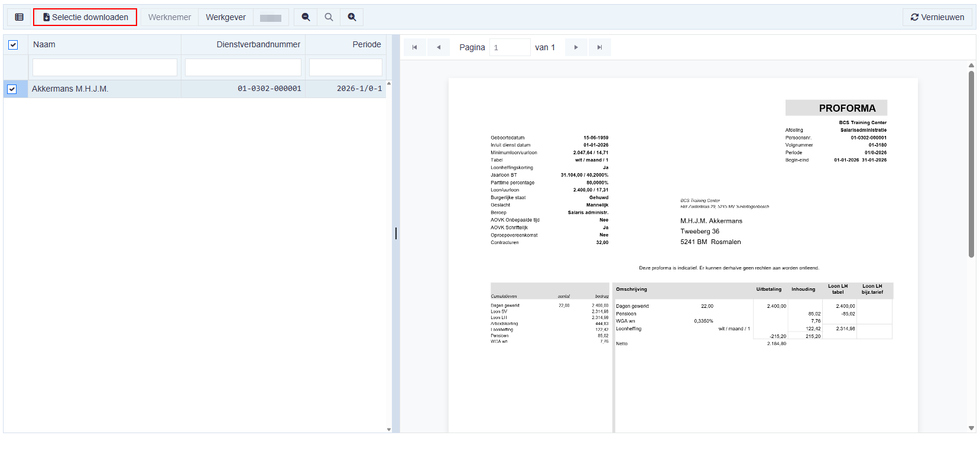Zoom in the payslip preview
The width and height of the screenshot is (980, 468).
[x=352, y=17]
